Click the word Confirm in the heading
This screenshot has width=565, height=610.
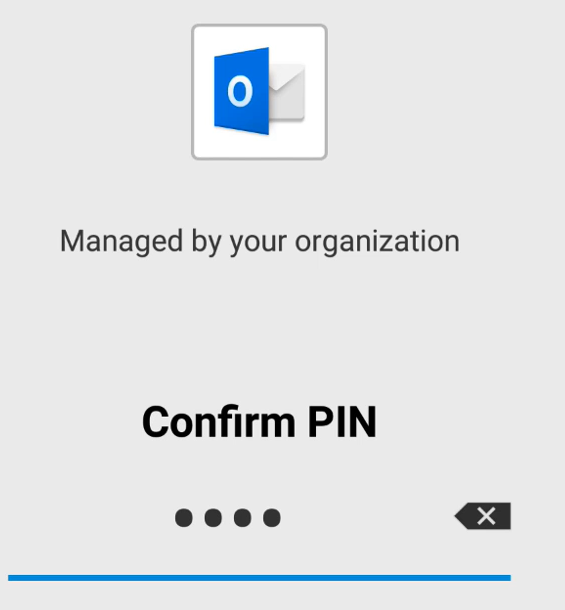point(219,422)
